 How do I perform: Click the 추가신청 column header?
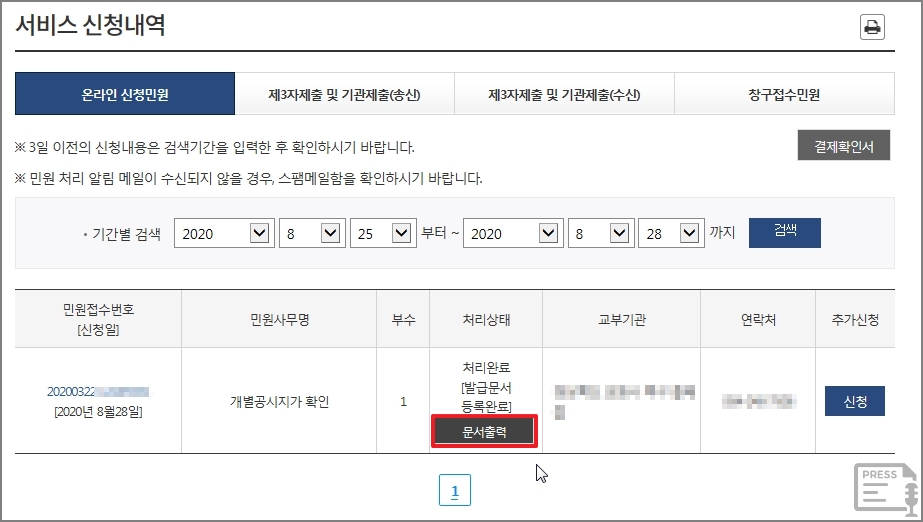(x=855, y=320)
